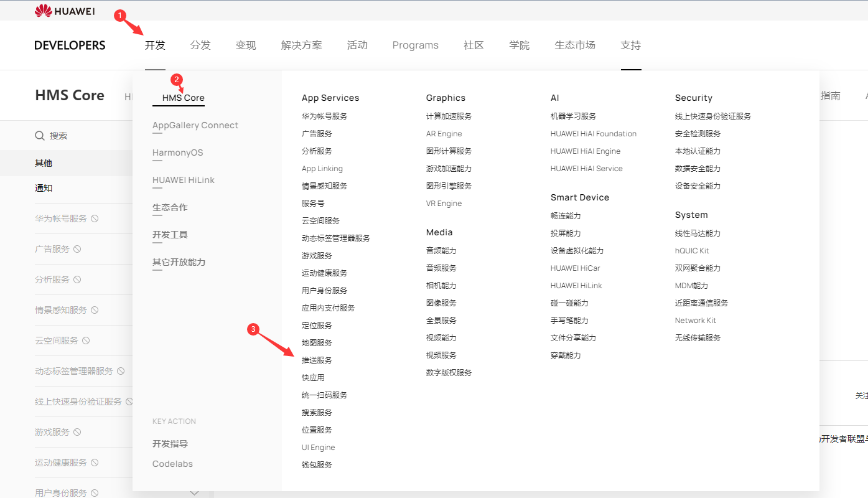Open 机器学习服务 under AI
Image resolution: width=868 pixels, height=498 pixels.
pos(574,116)
